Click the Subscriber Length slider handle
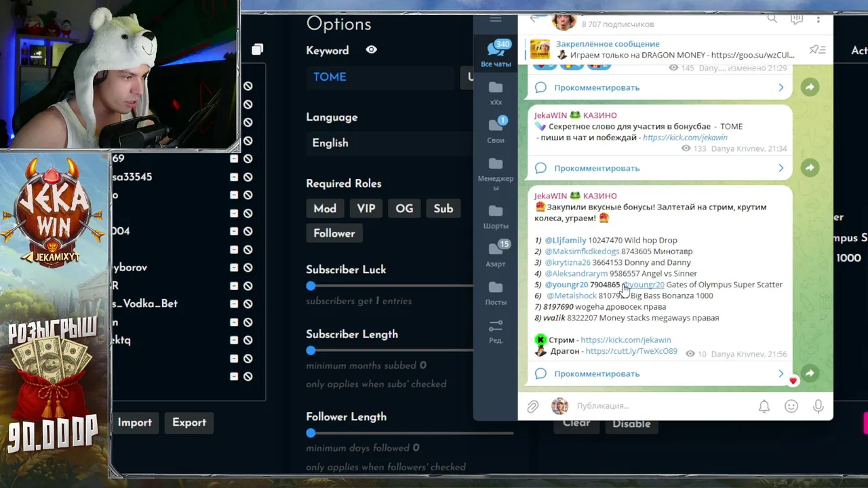The width and height of the screenshot is (868, 488). 311,350
